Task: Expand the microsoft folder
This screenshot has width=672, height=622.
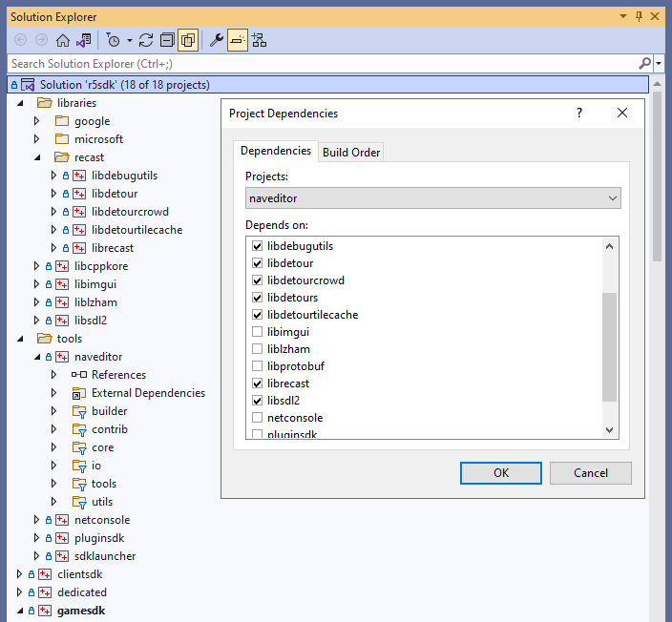Action: [37, 138]
